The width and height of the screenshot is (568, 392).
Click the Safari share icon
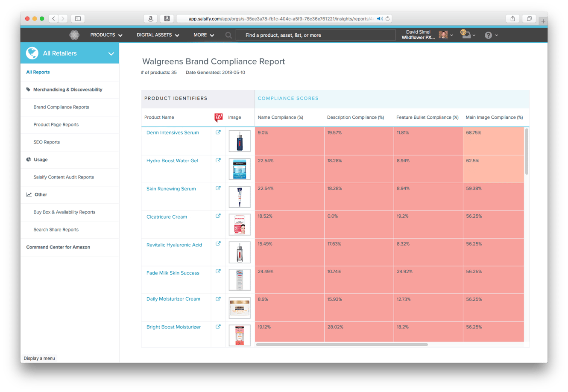coord(512,18)
